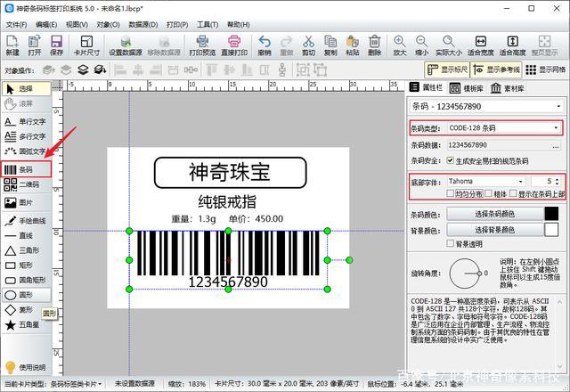This screenshot has height=392, width=570.
Task: Cut selection with 剪切 scissors icon
Action: [x=308, y=45]
